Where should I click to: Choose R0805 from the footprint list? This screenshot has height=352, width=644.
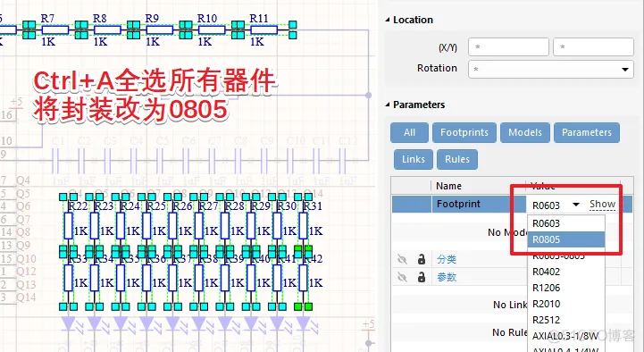[x=566, y=239]
